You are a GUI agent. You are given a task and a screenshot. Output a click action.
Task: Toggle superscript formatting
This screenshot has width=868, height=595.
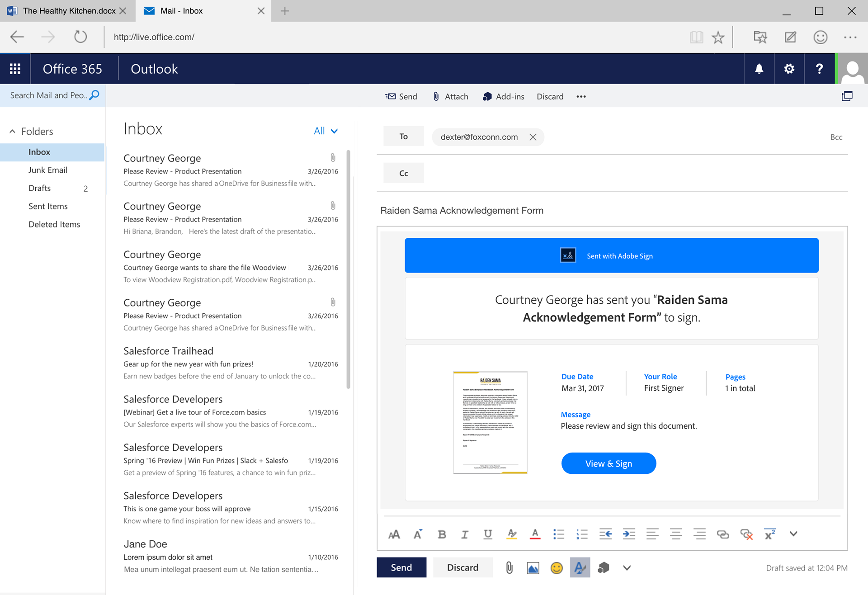click(x=770, y=534)
